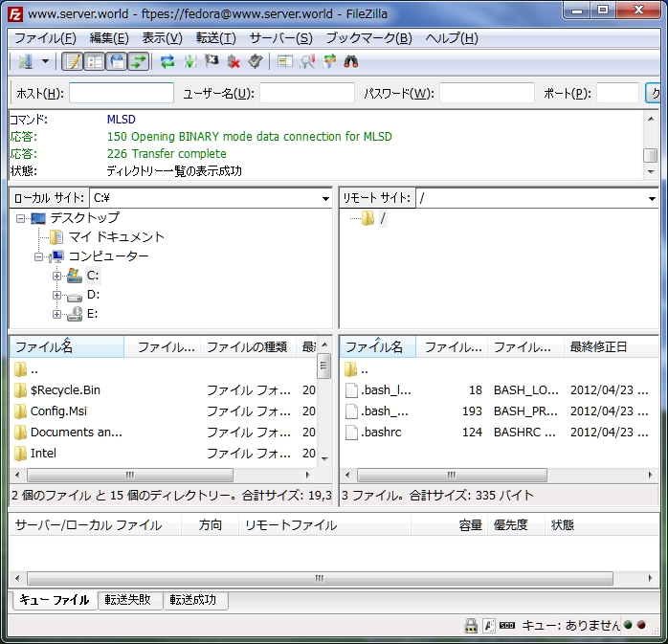Screen dimensions: 668x644
Task: Select the Config.Msi folder
Action: click(58, 411)
